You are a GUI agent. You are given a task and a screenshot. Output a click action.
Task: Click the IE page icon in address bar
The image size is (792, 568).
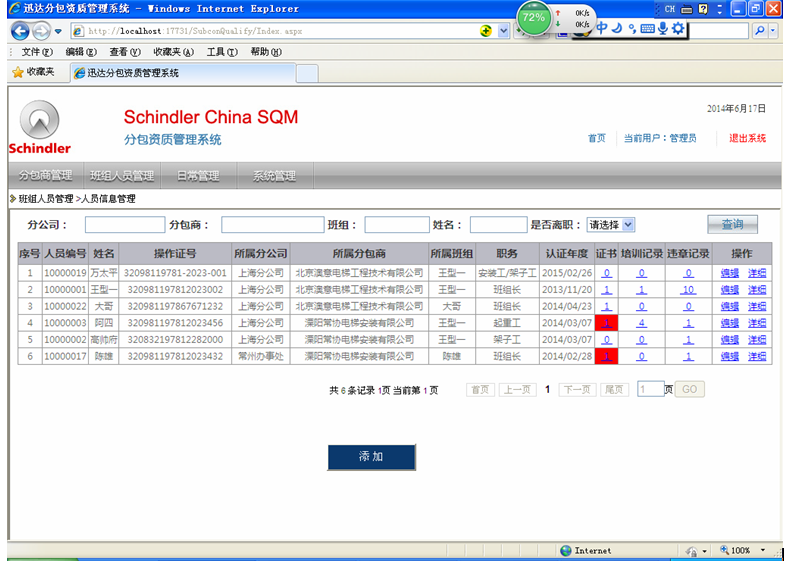click(x=78, y=31)
